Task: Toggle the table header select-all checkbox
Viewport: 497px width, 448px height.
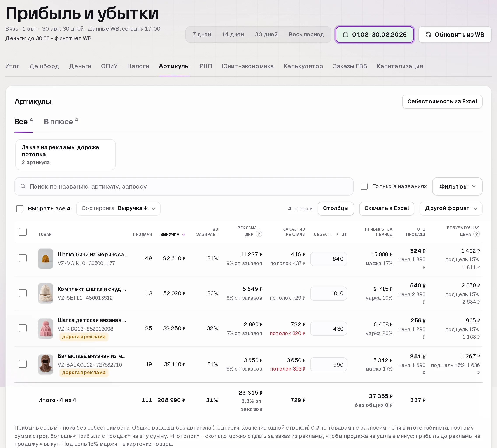Action: 23,232
